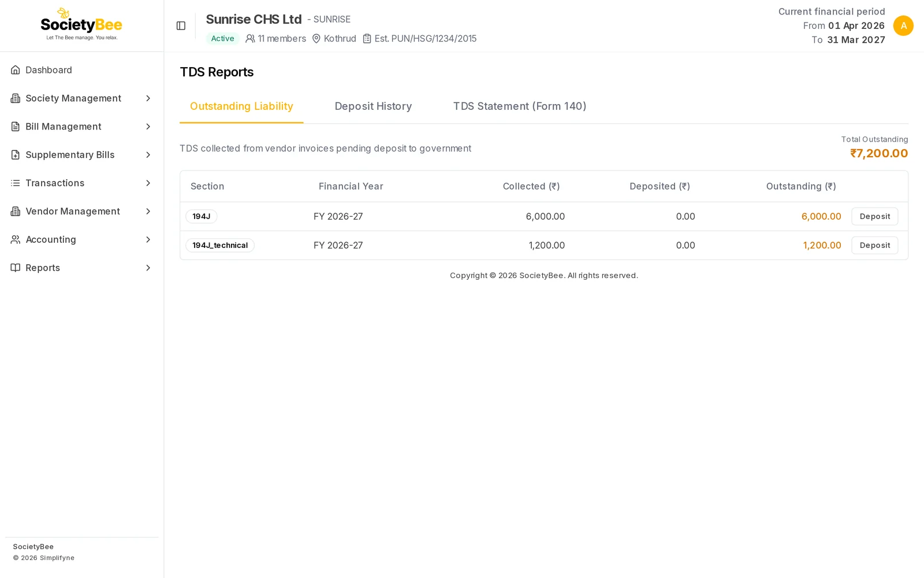
Task: Open Reports menu item
Action: pyautogui.click(x=81, y=268)
